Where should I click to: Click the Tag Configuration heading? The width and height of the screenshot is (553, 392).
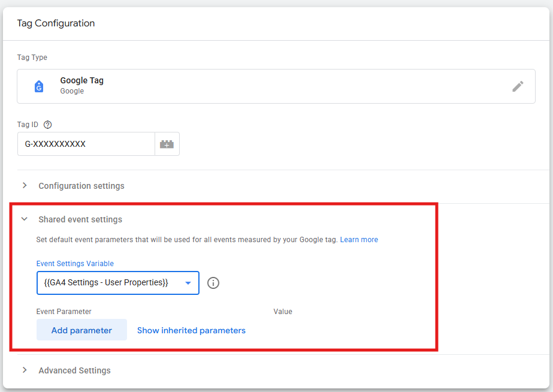tap(56, 23)
